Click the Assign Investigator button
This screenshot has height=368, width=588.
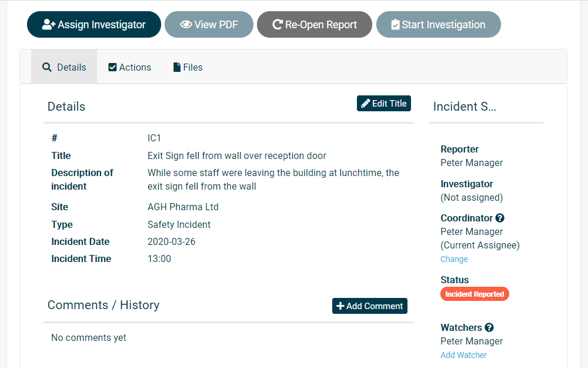coord(93,24)
